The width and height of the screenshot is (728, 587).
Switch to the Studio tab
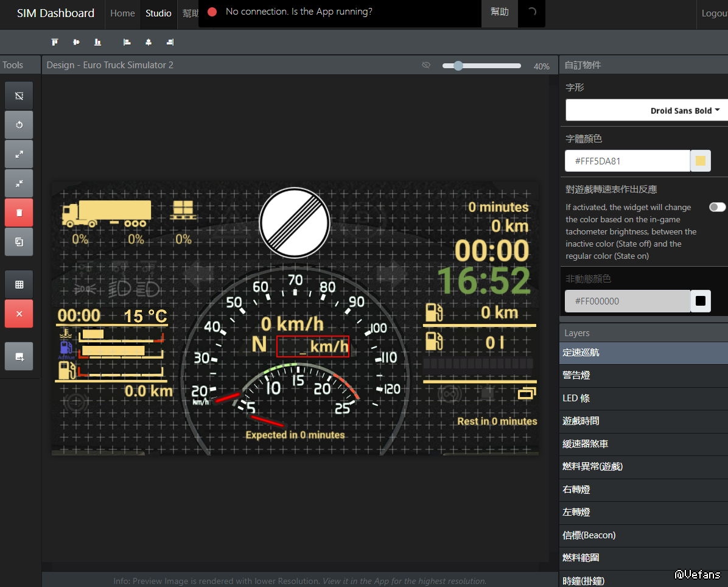(x=158, y=13)
